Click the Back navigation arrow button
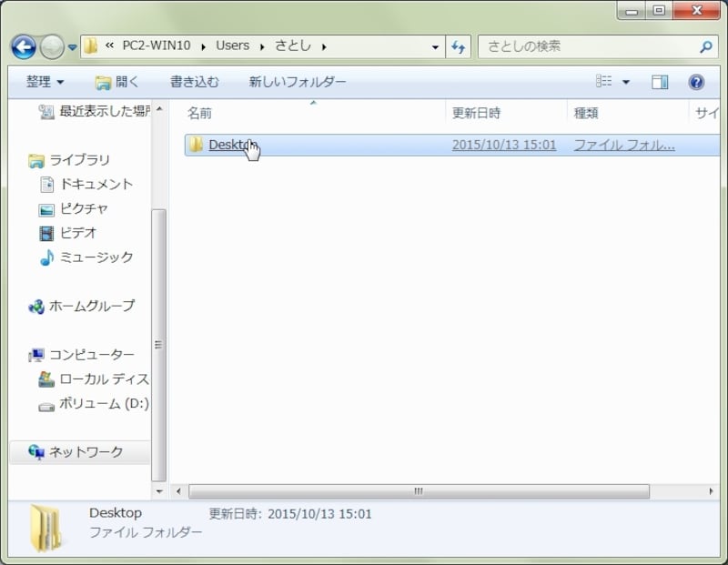The image size is (728, 565). [24, 46]
